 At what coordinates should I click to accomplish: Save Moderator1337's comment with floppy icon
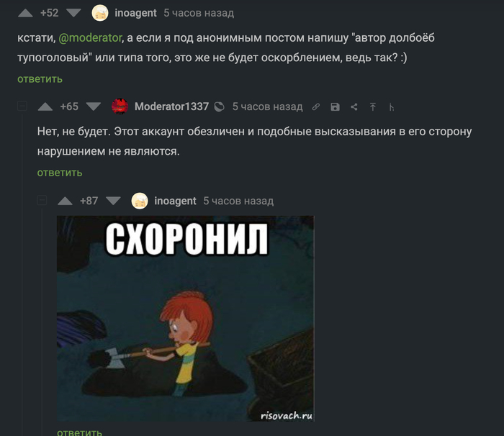pyautogui.click(x=335, y=106)
